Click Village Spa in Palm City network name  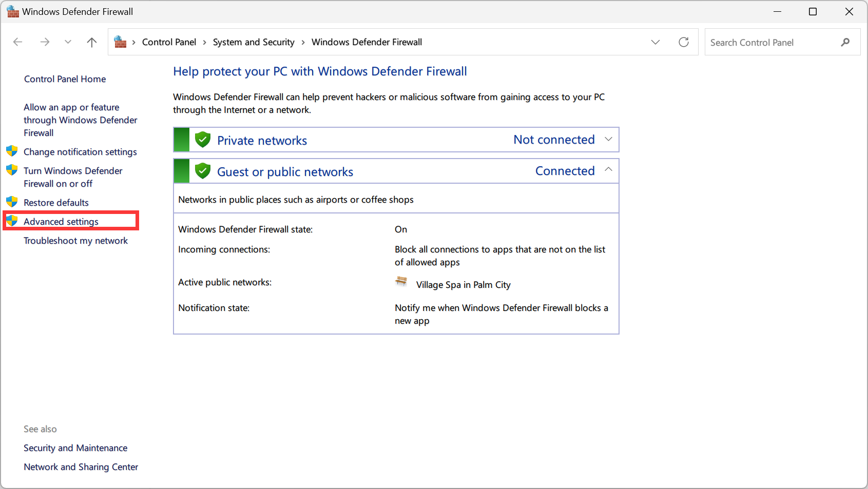(x=463, y=285)
